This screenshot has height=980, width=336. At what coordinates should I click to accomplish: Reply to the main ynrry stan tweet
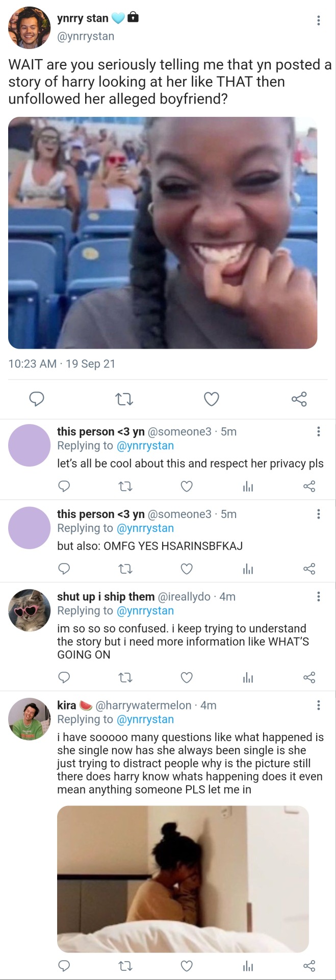(x=36, y=399)
